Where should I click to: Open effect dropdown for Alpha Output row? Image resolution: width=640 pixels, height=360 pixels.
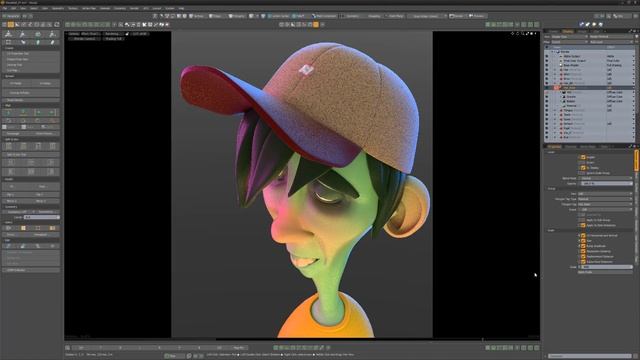tap(633, 56)
